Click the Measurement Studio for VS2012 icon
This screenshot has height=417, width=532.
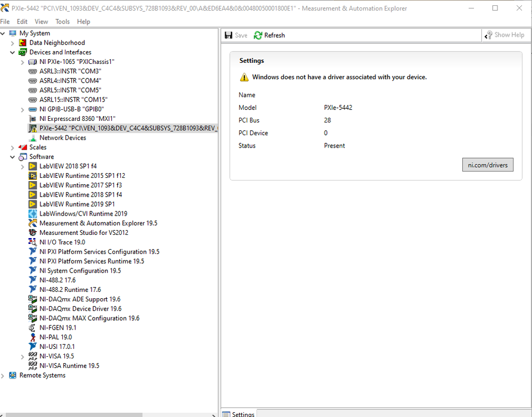(32, 233)
